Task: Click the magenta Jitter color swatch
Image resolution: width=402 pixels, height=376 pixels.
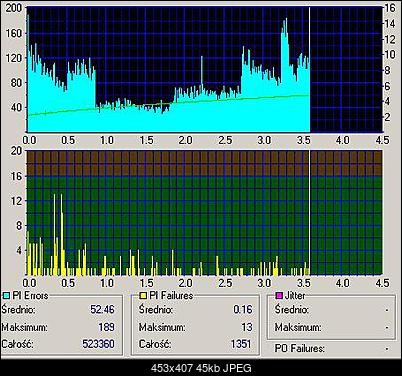Action: coord(280,295)
